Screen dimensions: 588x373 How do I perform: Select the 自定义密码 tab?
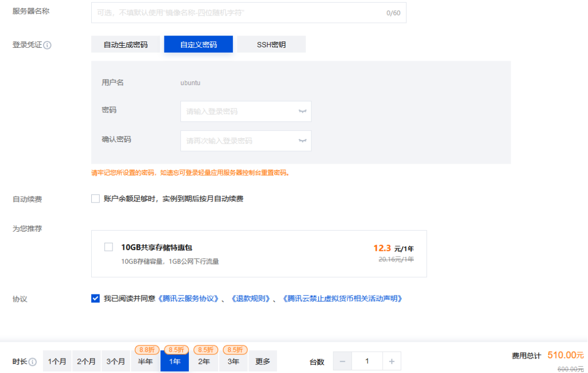tap(198, 44)
